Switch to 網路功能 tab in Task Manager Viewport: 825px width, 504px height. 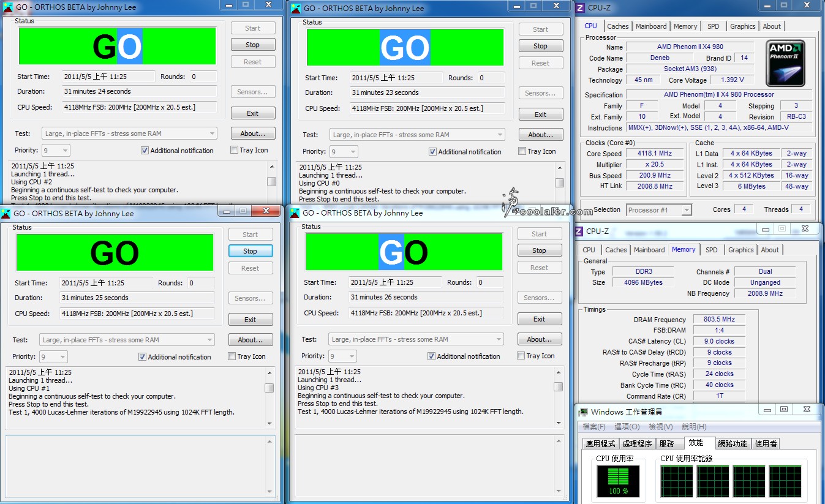[733, 444]
